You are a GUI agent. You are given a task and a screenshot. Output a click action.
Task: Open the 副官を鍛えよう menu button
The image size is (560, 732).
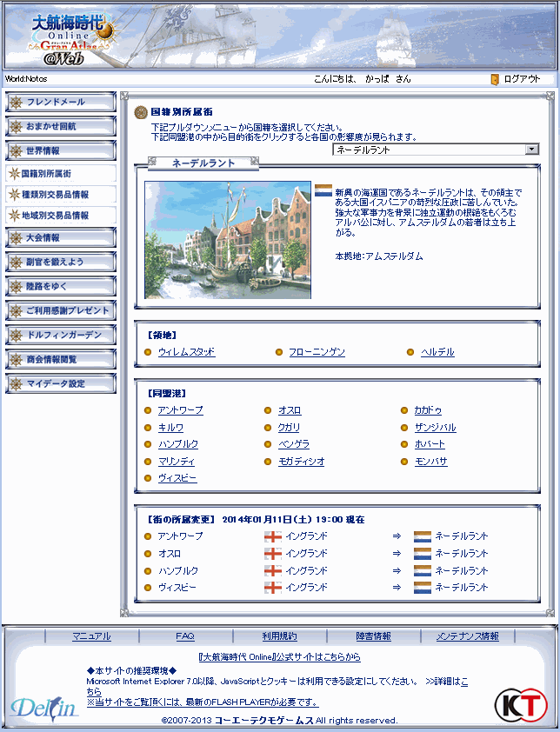[61, 262]
